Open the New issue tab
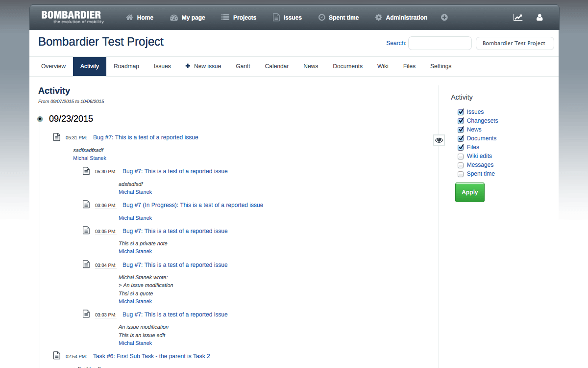 [x=203, y=66]
